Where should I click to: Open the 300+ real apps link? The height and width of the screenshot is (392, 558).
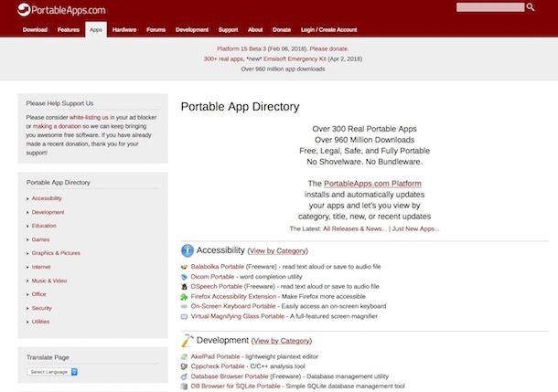[x=224, y=59]
